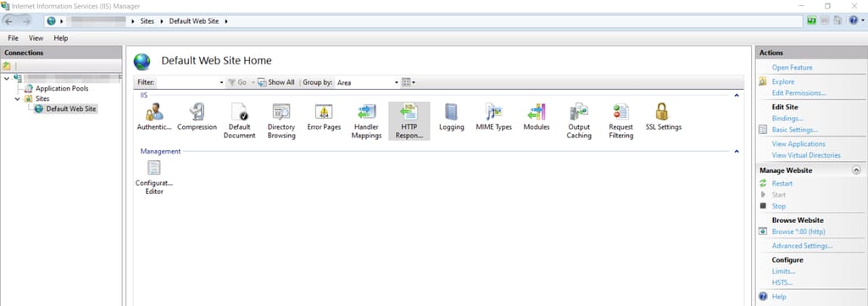Viewport: 868px width, 306px height.
Task: Open the Help menu
Action: (x=61, y=38)
